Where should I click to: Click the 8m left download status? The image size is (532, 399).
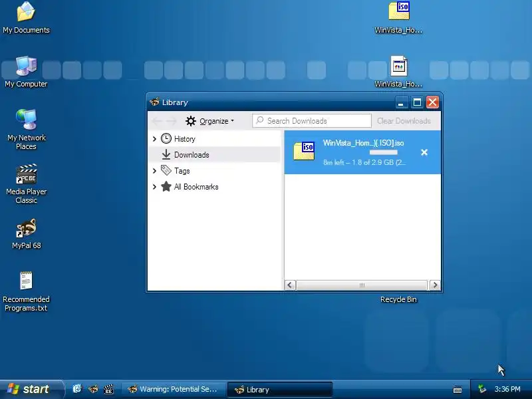(364, 162)
